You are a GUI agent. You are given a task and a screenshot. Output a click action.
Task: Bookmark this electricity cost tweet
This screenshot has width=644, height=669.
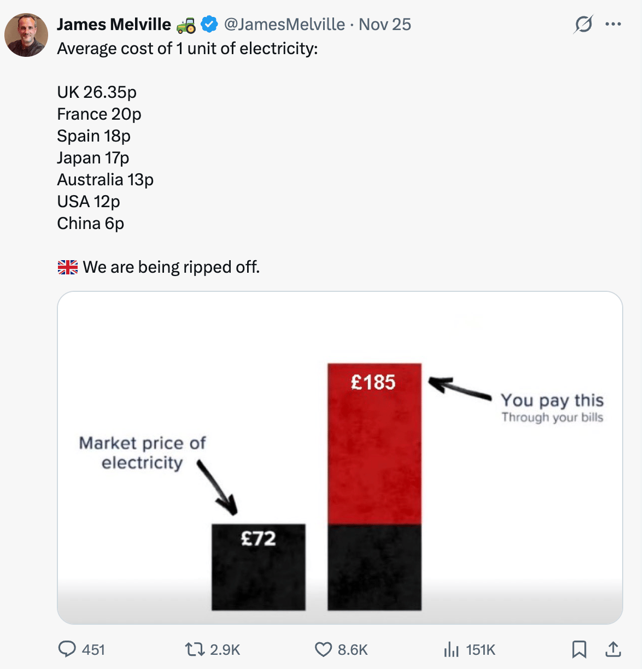click(x=579, y=649)
